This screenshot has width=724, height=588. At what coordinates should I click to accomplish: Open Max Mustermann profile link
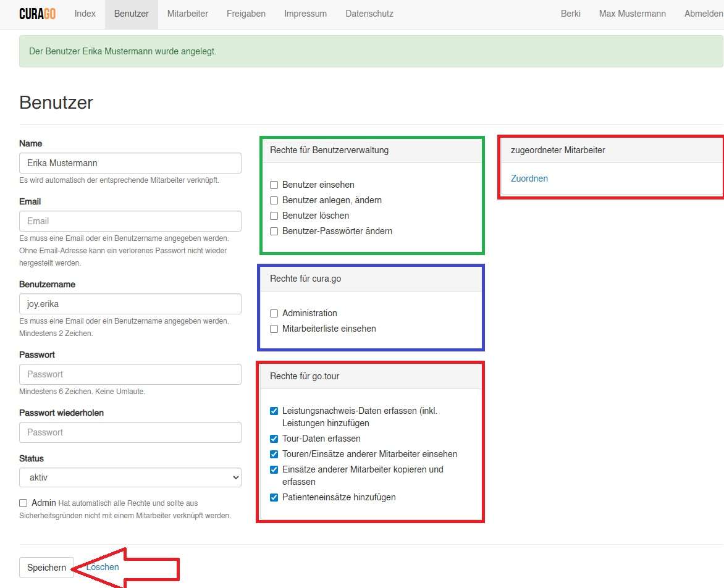632,14
